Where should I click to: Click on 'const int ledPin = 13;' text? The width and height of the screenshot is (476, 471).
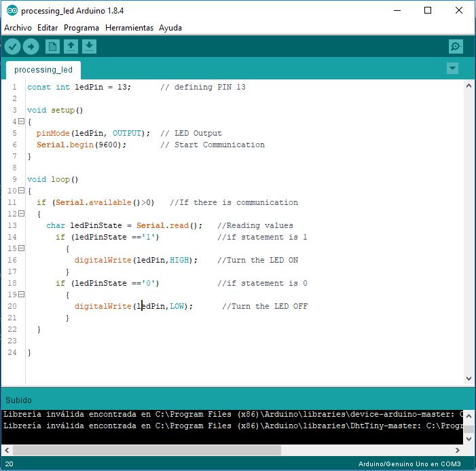pos(79,87)
